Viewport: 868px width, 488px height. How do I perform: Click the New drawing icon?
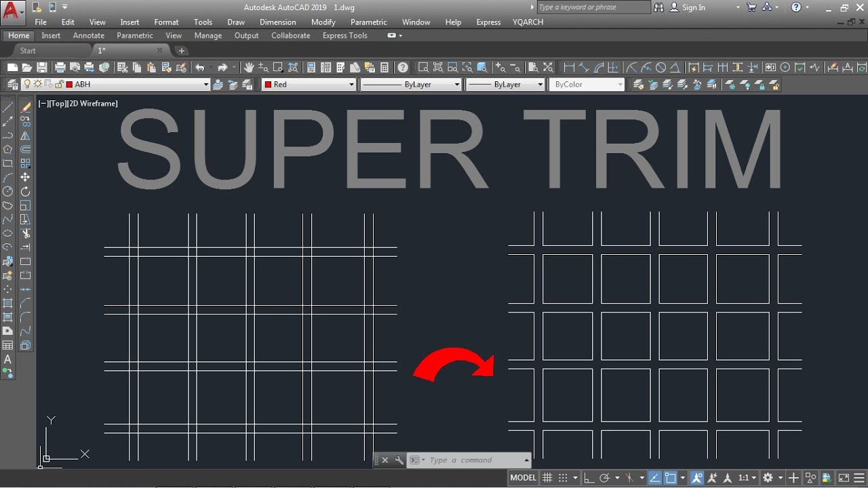click(12, 67)
